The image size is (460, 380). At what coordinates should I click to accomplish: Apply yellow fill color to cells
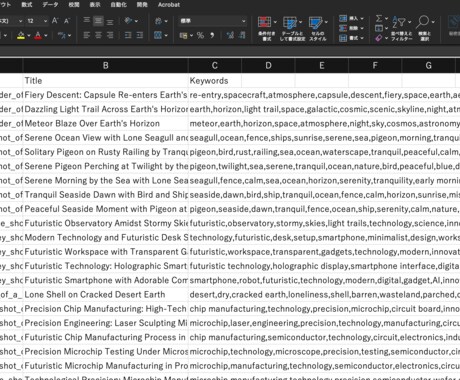click(x=21, y=35)
